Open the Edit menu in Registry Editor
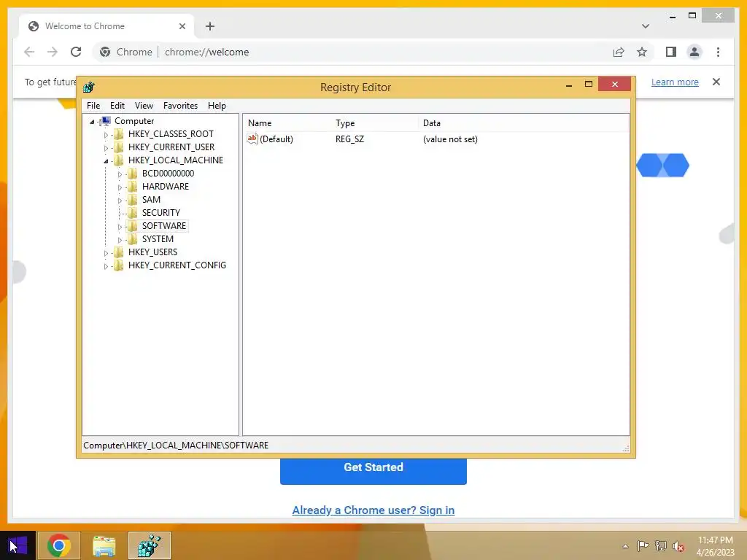 coord(117,106)
